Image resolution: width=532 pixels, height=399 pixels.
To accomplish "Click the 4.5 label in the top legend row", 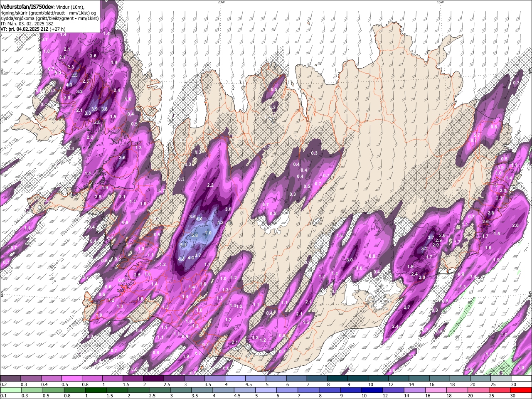I will point(249,384).
